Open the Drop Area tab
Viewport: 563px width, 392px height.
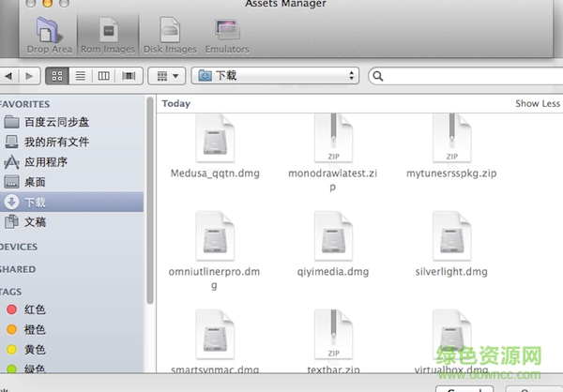[49, 36]
